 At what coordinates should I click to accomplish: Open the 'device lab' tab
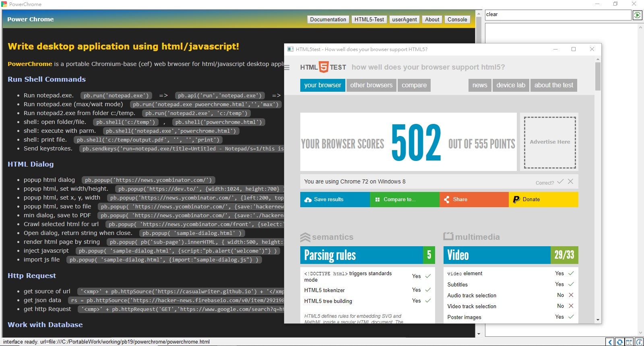[511, 85]
